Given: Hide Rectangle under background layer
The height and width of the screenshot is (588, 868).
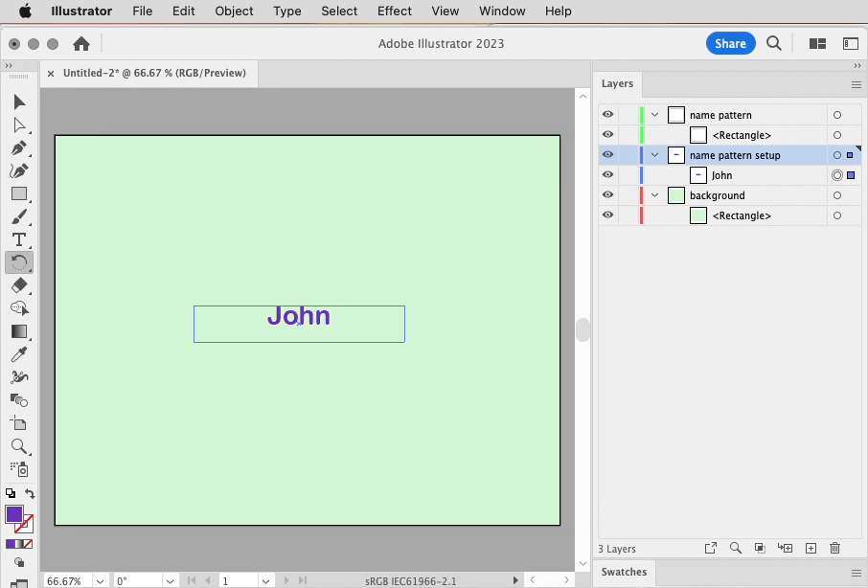Looking at the screenshot, I should tap(607, 215).
